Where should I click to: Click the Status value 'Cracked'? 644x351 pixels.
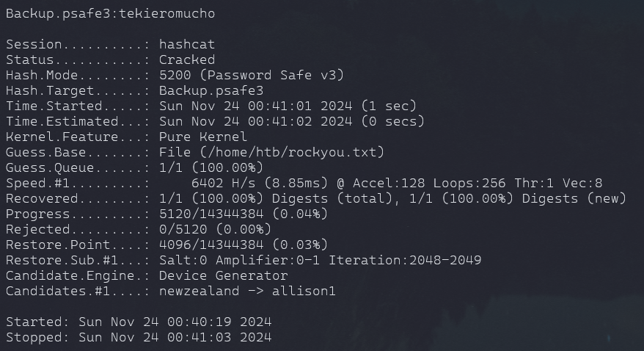click(x=187, y=59)
